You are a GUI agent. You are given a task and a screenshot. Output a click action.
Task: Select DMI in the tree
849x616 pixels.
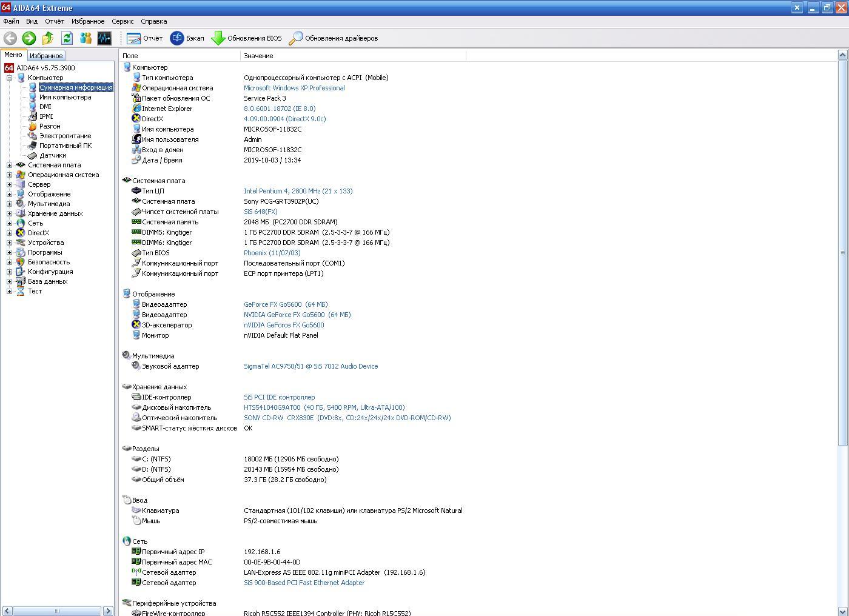(x=45, y=107)
